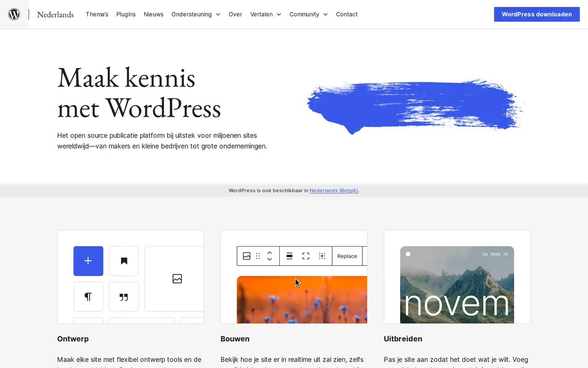Click the six-dot drag handle icon

[258, 256]
